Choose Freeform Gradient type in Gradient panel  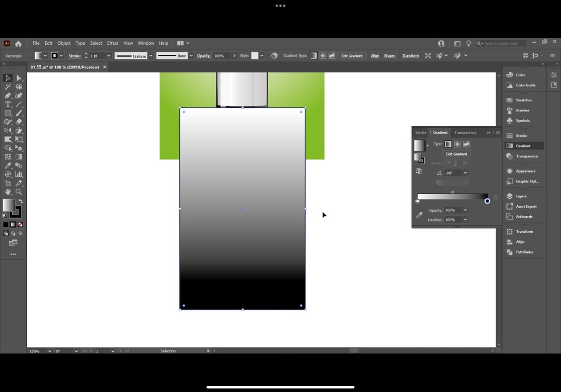click(466, 144)
